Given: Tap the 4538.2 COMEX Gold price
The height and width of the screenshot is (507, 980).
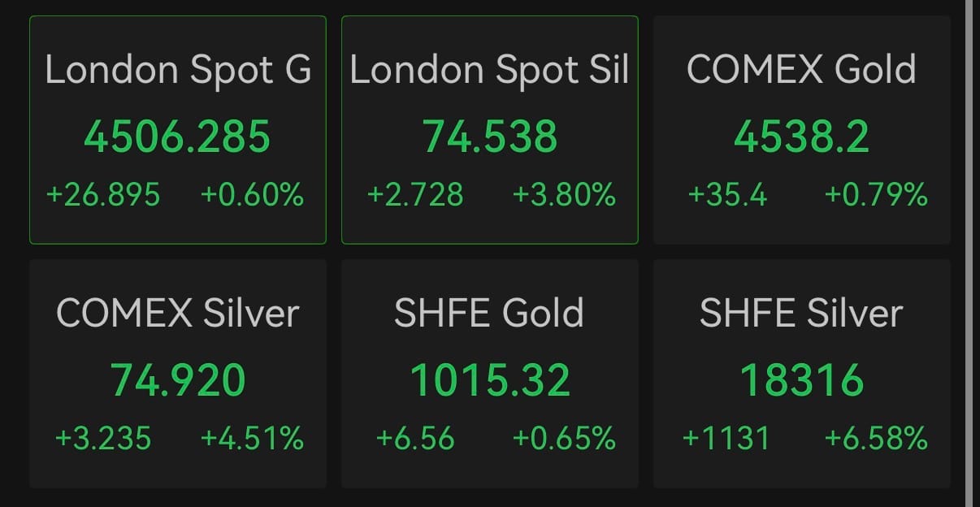Looking at the screenshot, I should 801,136.
